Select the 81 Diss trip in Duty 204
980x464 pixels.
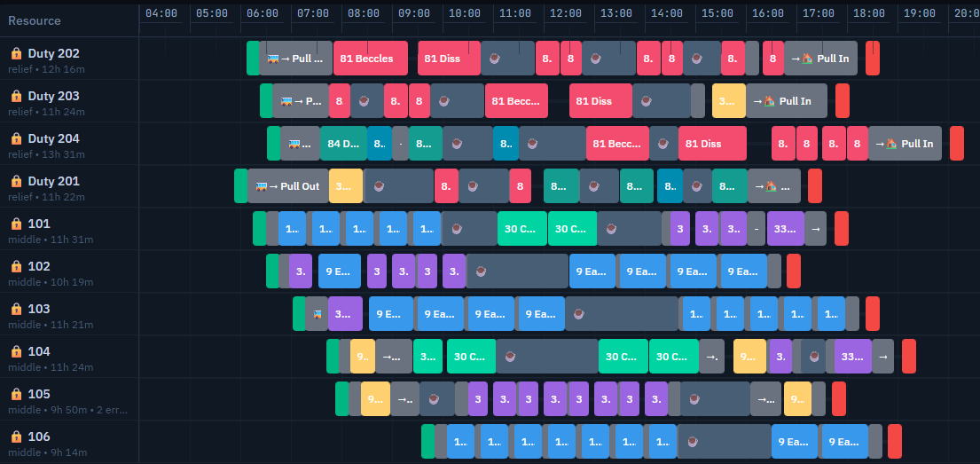(712, 144)
